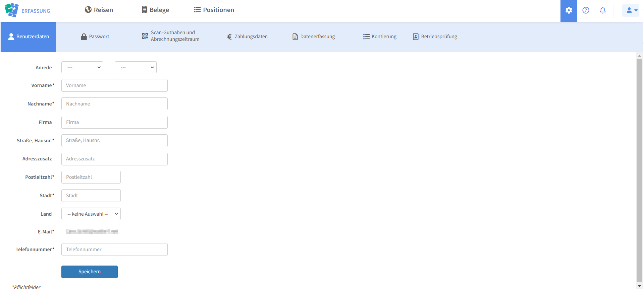644x289 pixels.
Task: Click the euro icon for Zahlungsdaten
Action: coord(229,37)
